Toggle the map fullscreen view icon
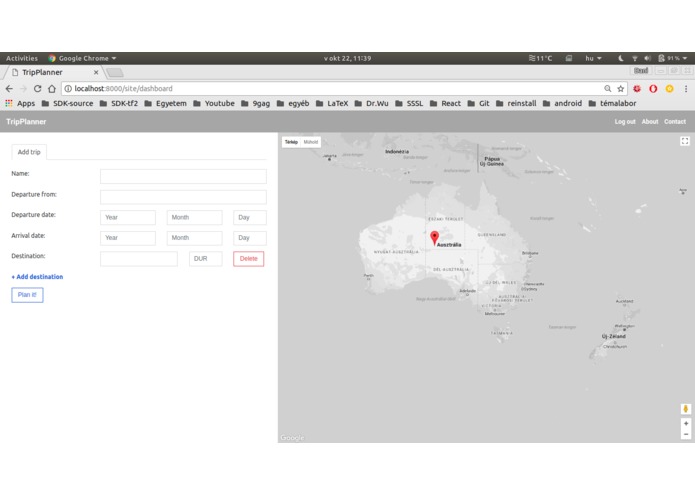 tap(685, 141)
